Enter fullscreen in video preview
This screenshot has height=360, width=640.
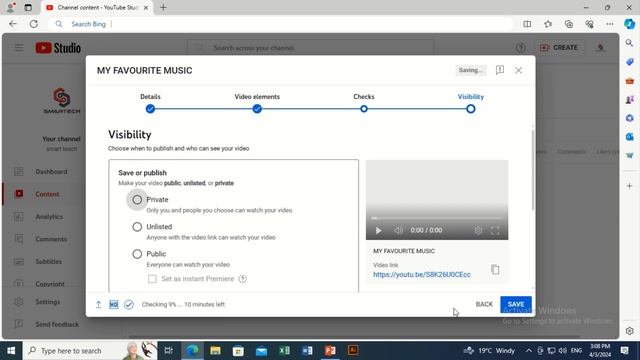point(495,231)
